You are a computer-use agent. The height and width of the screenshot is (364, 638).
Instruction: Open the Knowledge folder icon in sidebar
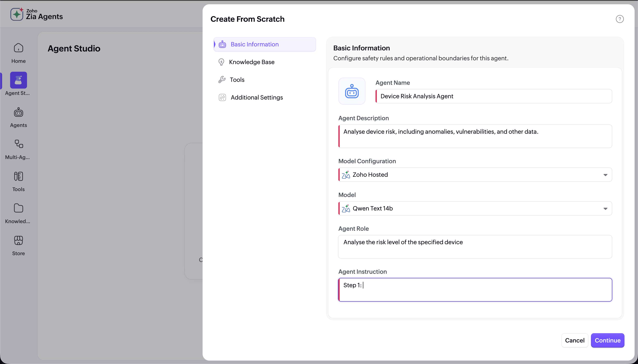tap(19, 208)
